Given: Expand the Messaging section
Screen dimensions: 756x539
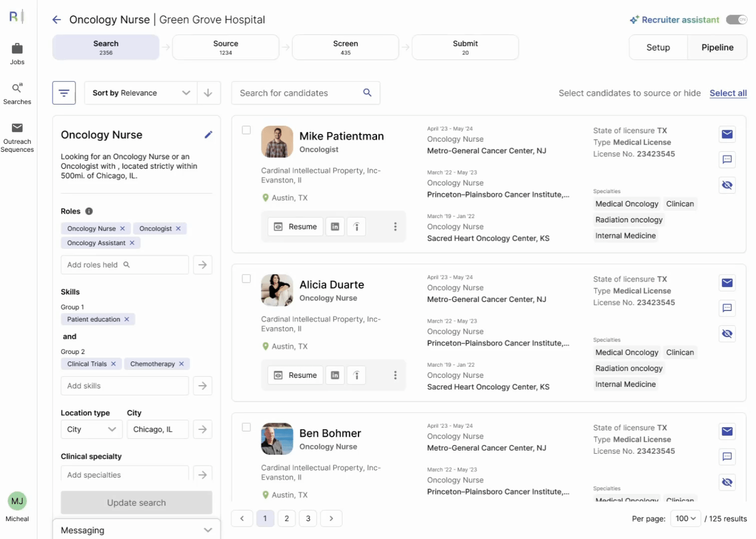Looking at the screenshot, I should click(x=136, y=530).
